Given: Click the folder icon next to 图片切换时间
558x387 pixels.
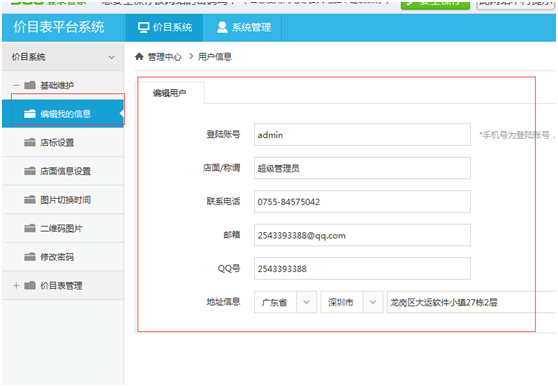Looking at the screenshot, I should coord(30,199).
